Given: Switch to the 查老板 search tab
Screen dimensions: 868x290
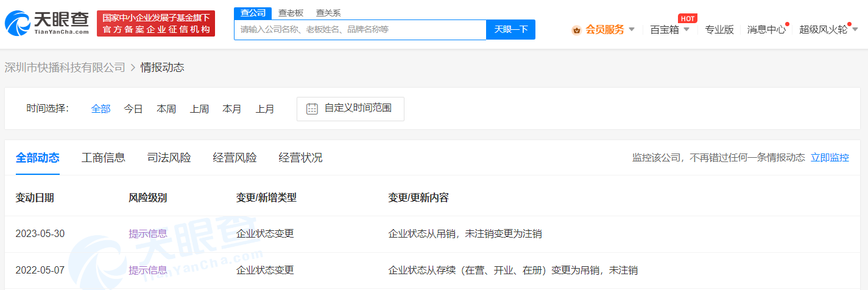Looking at the screenshot, I should (x=291, y=13).
